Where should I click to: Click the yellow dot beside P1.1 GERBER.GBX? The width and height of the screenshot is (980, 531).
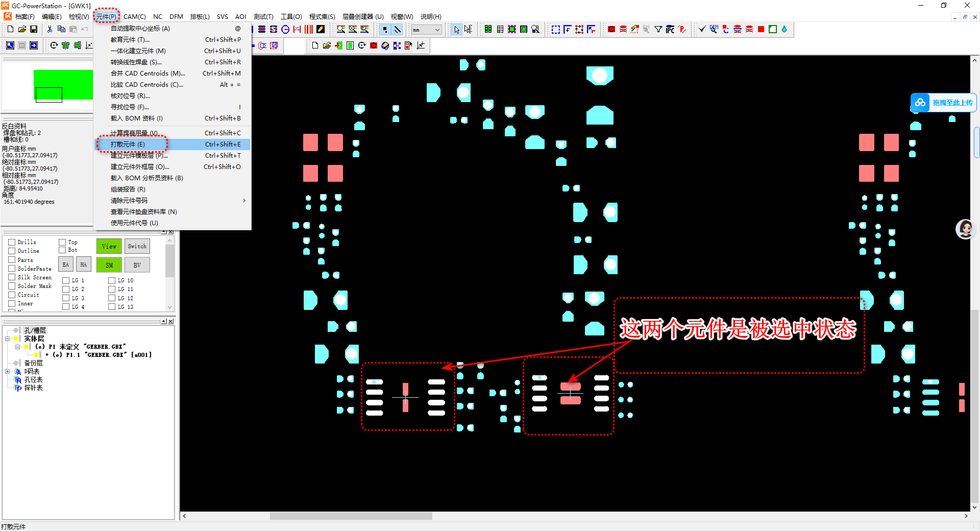pos(36,355)
